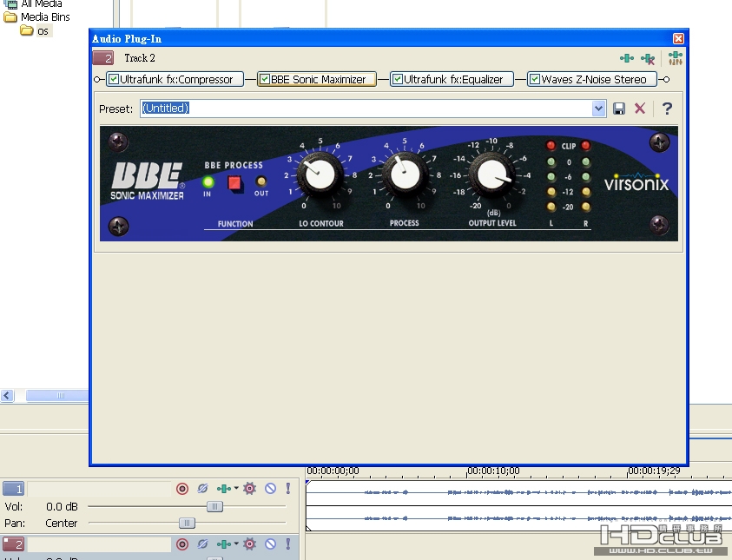732x560 pixels.
Task: Toggle the Ultrafunk fx:Compressor checkbox
Action: [114, 79]
